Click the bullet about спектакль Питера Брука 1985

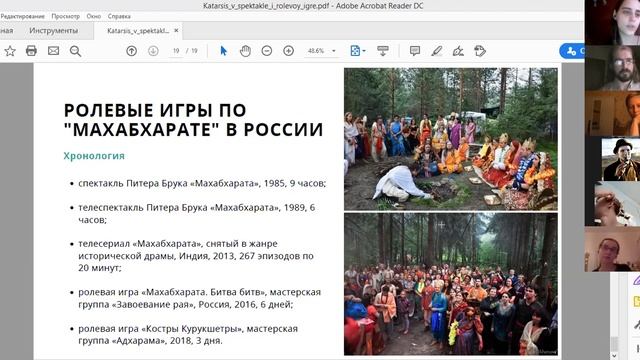202,183
